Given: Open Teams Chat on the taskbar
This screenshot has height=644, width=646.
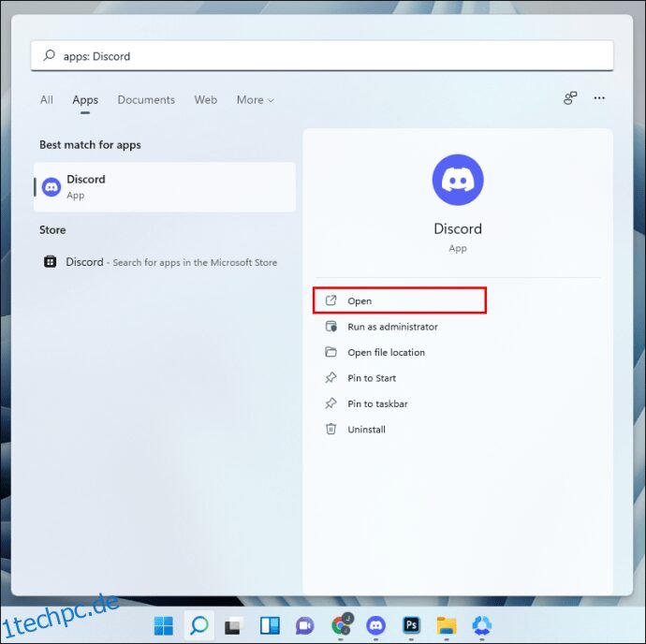Looking at the screenshot, I should click(305, 626).
